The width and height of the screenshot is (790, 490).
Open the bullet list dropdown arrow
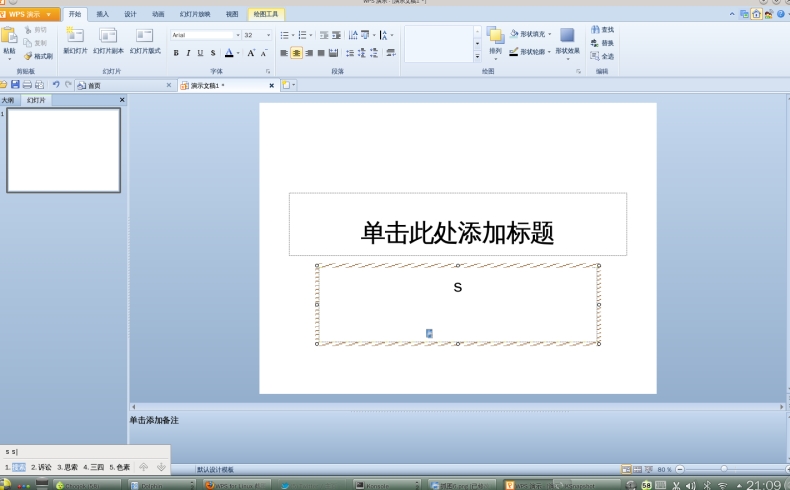(293, 35)
